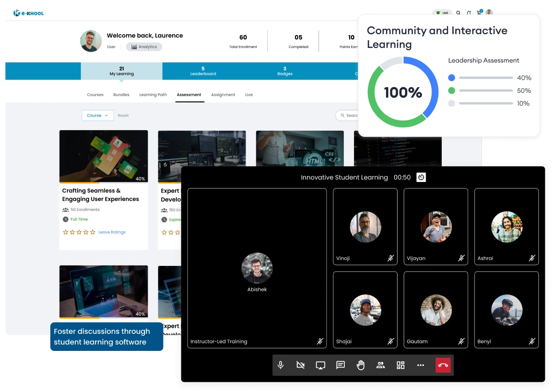Click the timer icon beside 00:50
The width and height of the screenshot is (554, 392).
click(421, 177)
